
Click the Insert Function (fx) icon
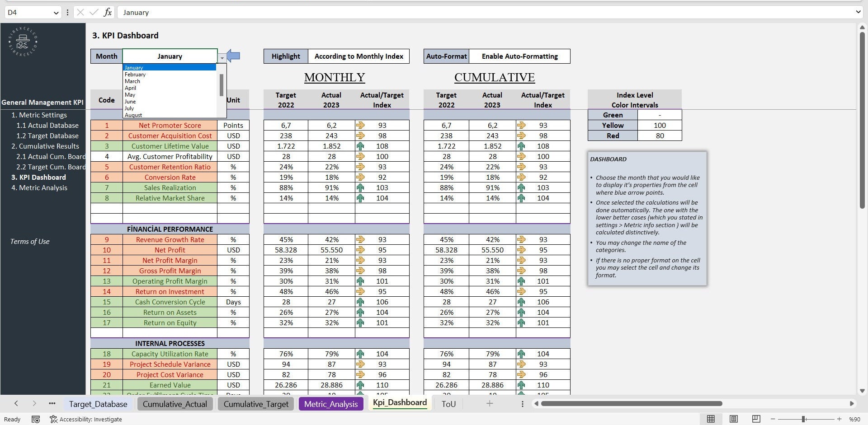(x=108, y=12)
